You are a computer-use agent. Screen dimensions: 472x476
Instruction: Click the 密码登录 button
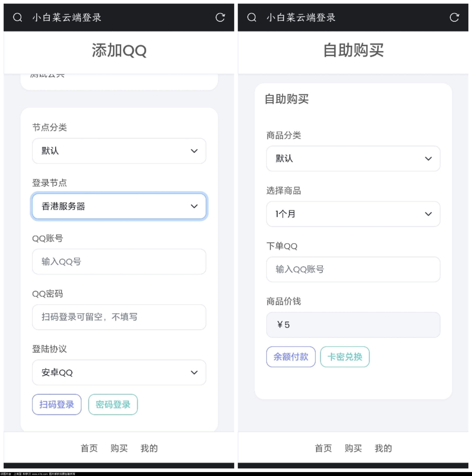coord(113,405)
